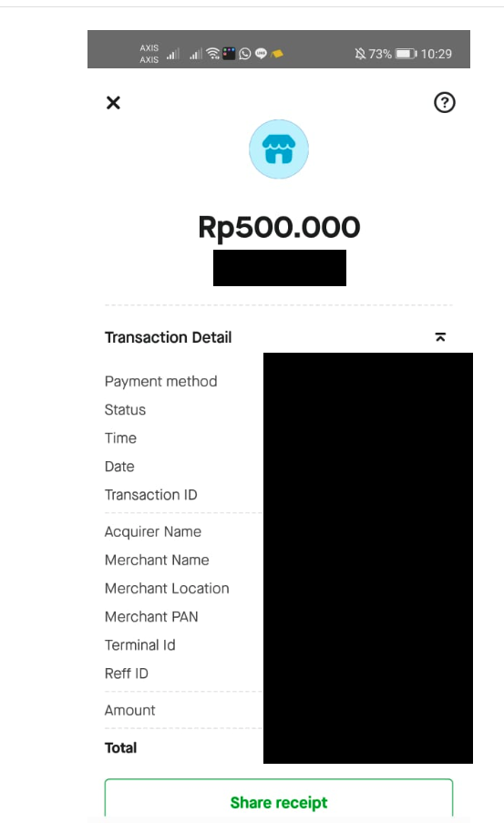This screenshot has width=504, height=823.
Task: Click the Transaction Detail heading
Action: tap(168, 337)
